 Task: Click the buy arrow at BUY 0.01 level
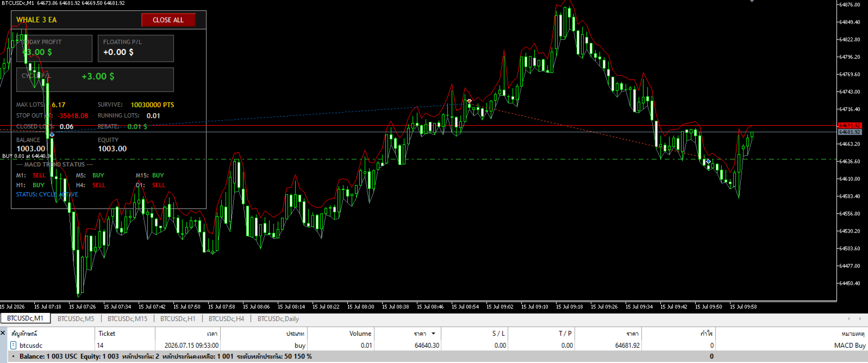pos(52,134)
